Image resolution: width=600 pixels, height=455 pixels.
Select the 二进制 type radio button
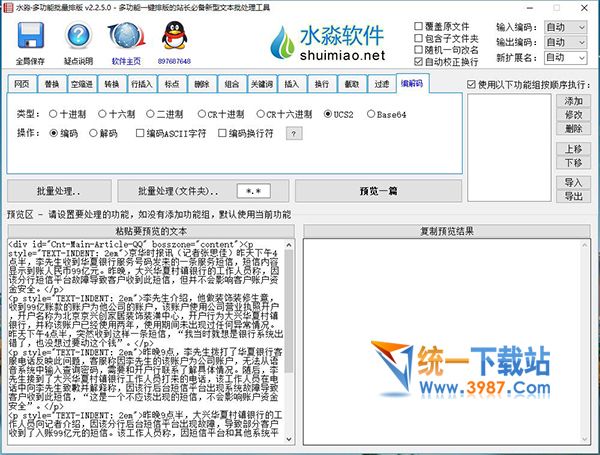click(150, 114)
